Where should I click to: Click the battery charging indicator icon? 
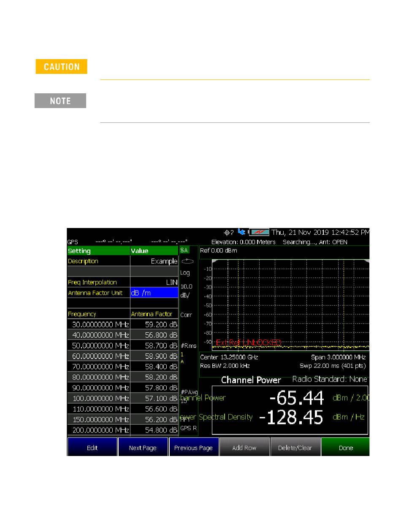pos(259,232)
